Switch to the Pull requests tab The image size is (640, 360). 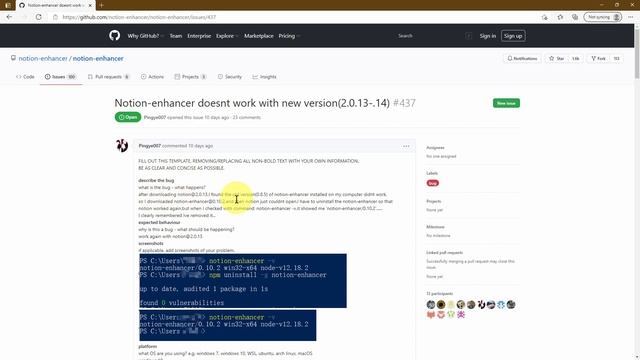109,77
